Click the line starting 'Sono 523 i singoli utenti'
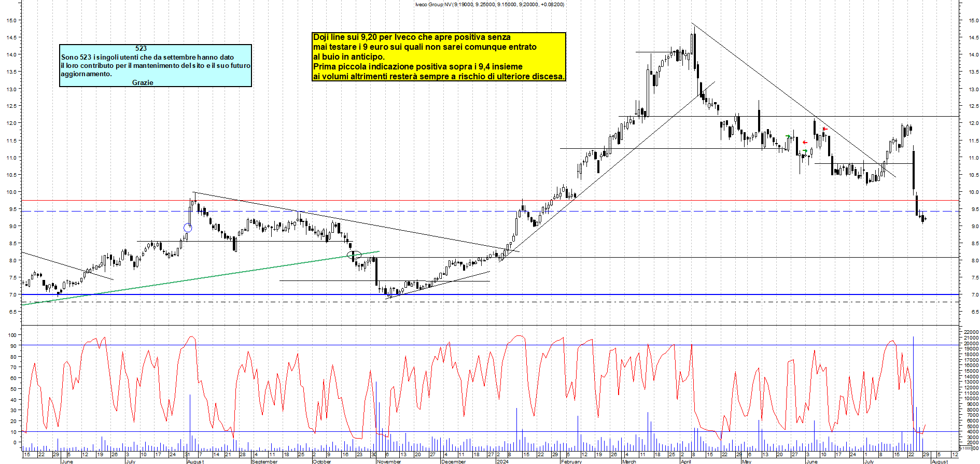The height and width of the screenshot is (464, 980). pyautogui.click(x=147, y=57)
